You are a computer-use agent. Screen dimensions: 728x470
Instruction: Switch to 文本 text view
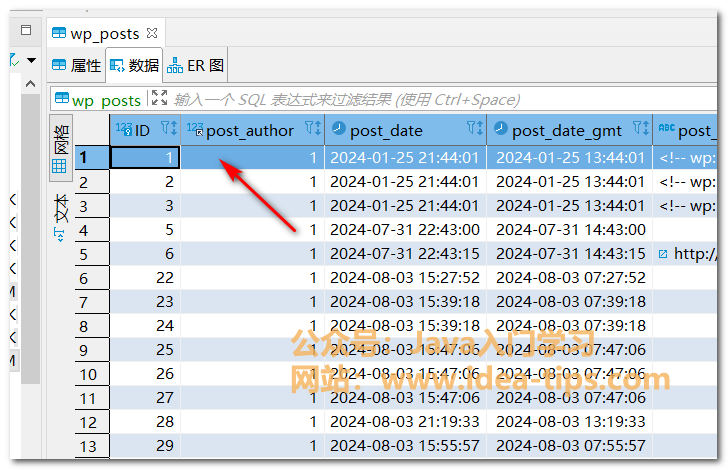click(61, 217)
